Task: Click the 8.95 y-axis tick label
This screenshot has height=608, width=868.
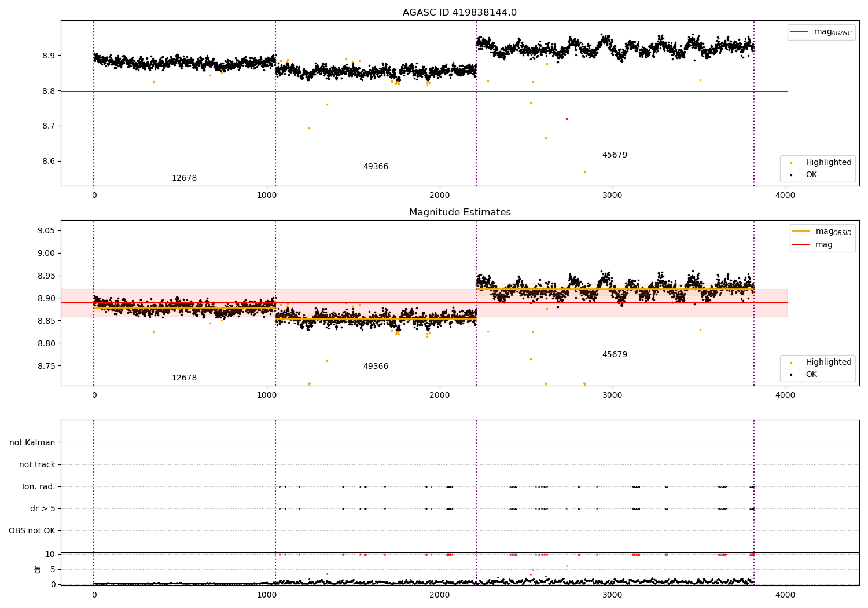Action: coord(47,276)
